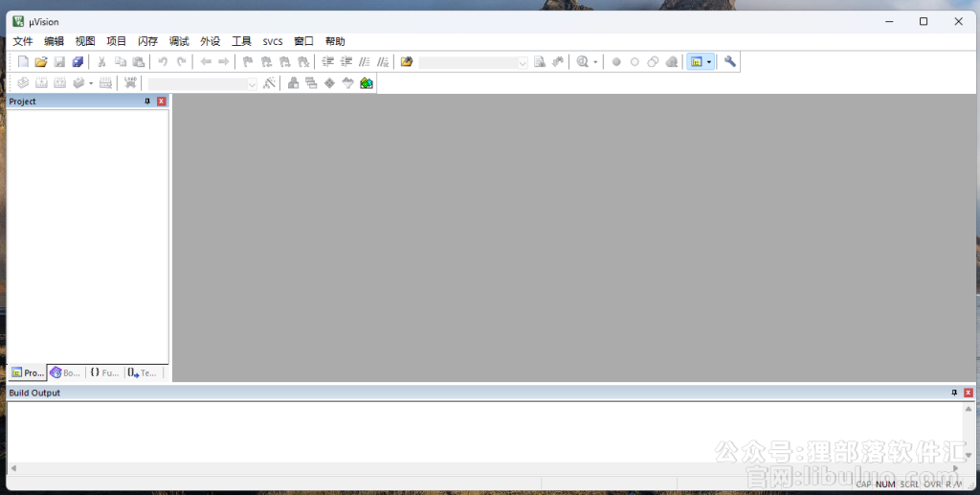
Task: Toggle auto-hide pin on Project panel
Action: point(147,101)
